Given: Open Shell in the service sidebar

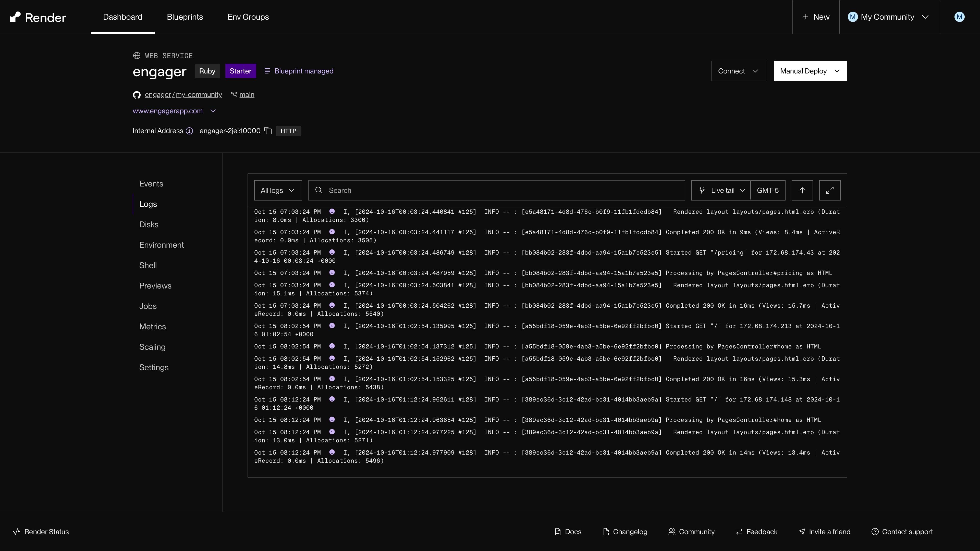Looking at the screenshot, I should 148,265.
